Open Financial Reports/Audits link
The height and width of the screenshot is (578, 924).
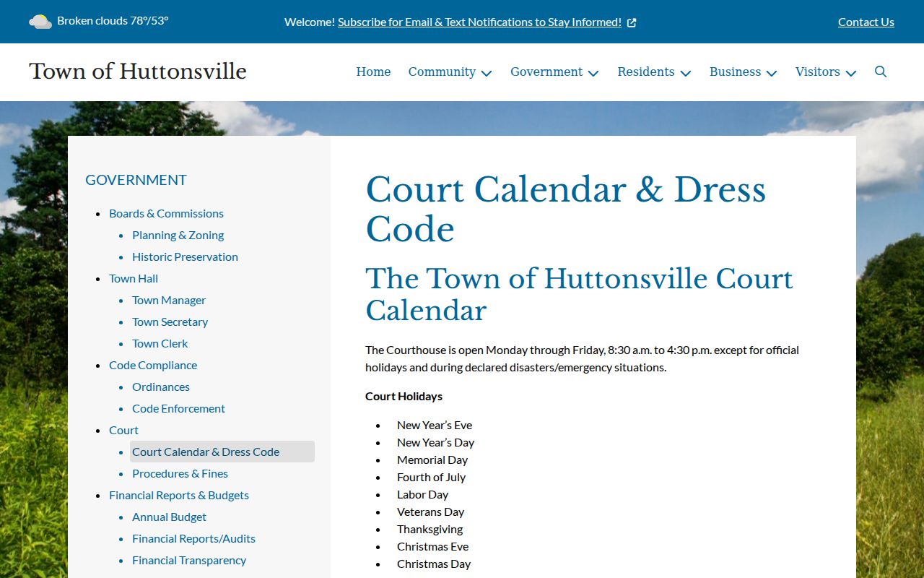point(193,538)
